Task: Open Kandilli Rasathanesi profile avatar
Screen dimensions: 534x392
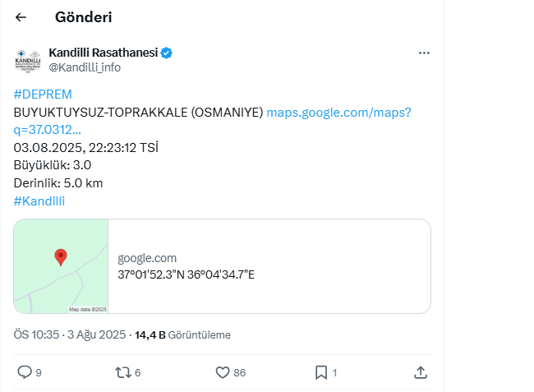Action: point(28,60)
